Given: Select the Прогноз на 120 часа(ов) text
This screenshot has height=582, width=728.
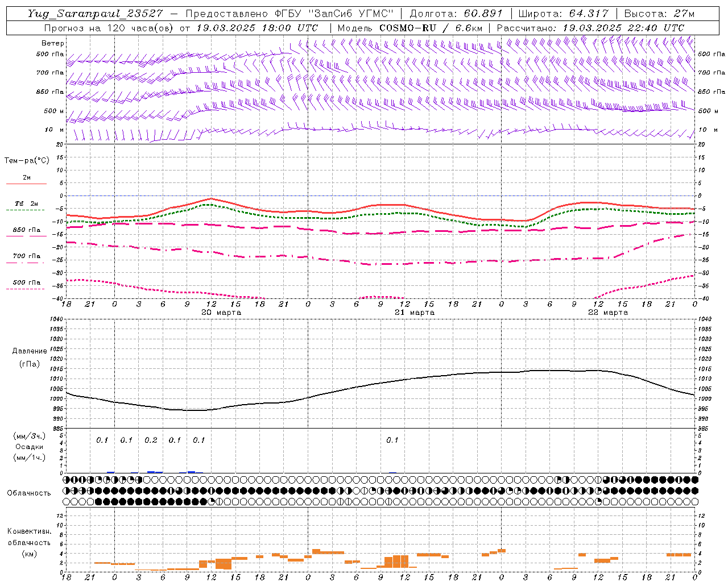Looking at the screenshot, I should click(109, 28).
